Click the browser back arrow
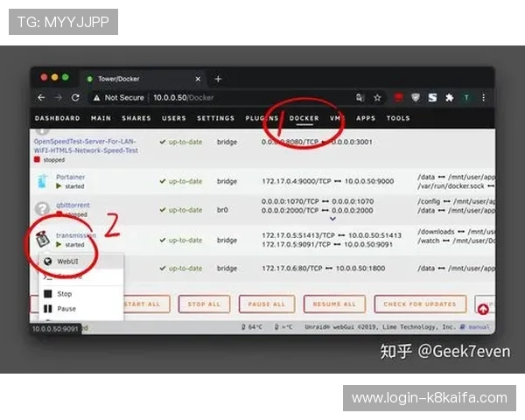Image resolution: width=525 pixels, height=420 pixels. click(41, 98)
